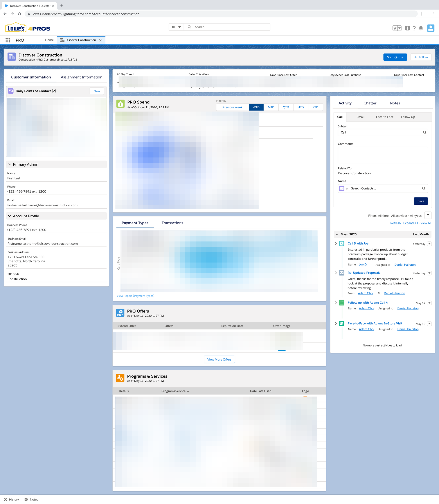
Task: Open the Transactions tab
Action: pos(172,223)
